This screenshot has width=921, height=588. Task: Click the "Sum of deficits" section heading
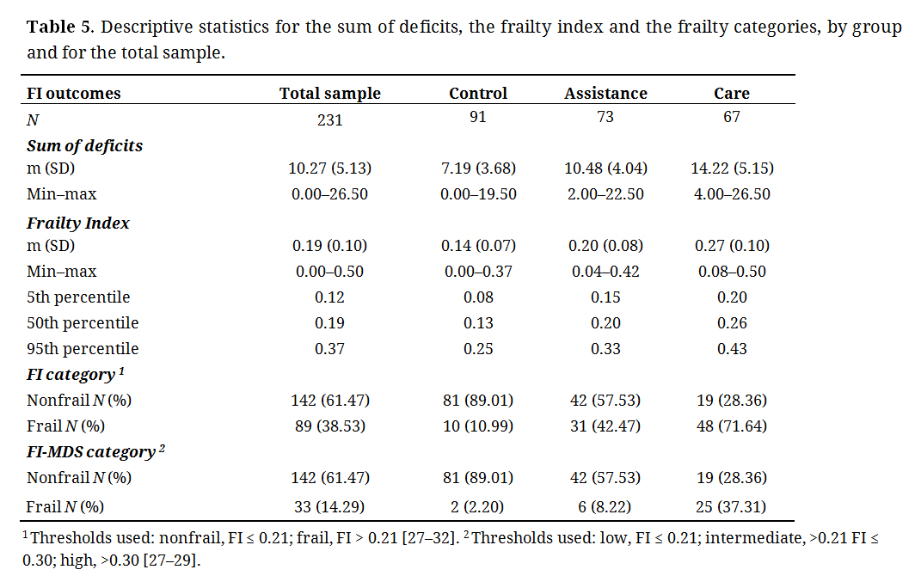84,146
